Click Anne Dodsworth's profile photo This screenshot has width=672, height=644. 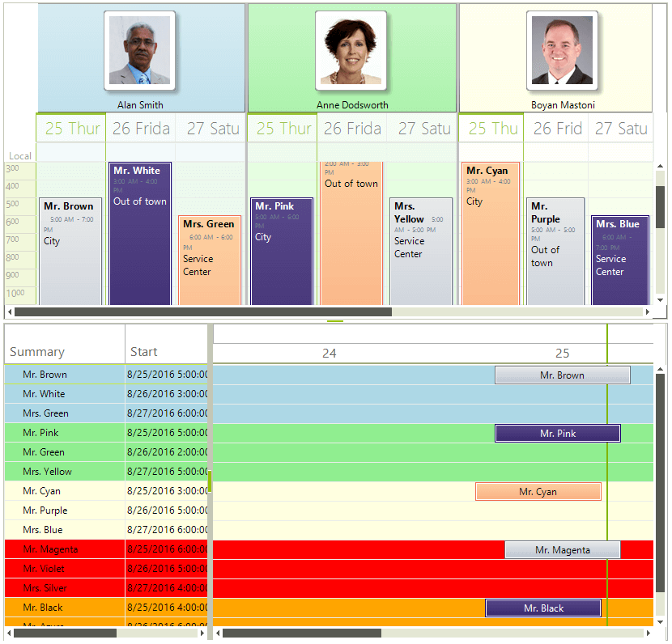click(x=351, y=50)
